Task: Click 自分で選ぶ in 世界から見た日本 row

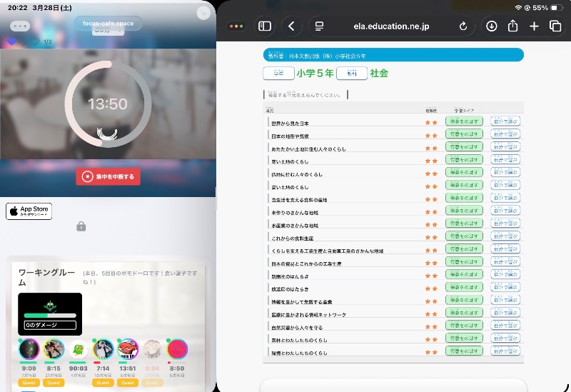Action: point(505,121)
